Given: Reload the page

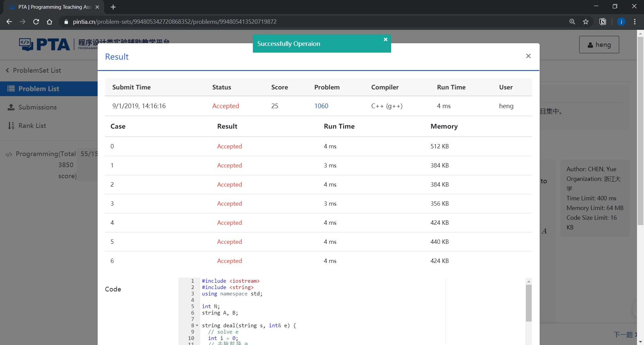Looking at the screenshot, I should point(36,22).
